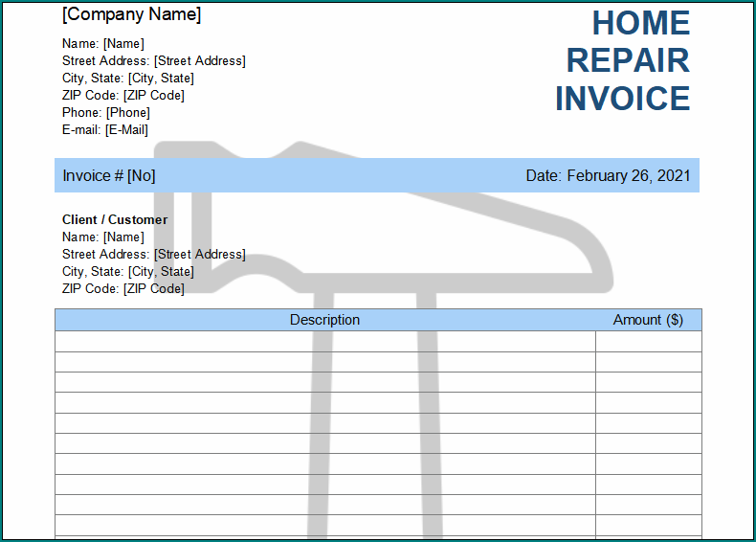Click the 'Client / Customer' heading
Viewport: 756px width, 542px height.
coord(115,219)
